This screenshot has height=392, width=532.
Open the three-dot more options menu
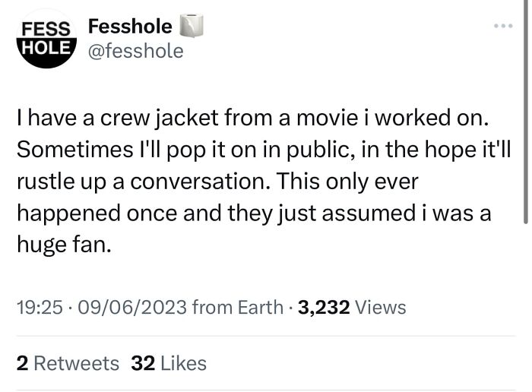click(x=502, y=27)
